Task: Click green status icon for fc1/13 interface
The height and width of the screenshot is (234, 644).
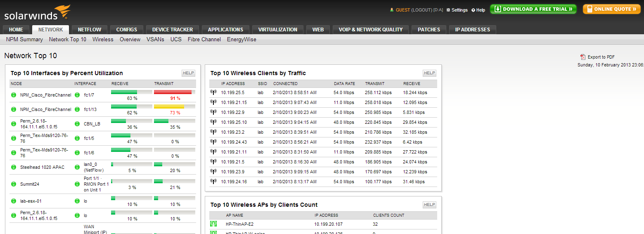Action: click(x=77, y=109)
